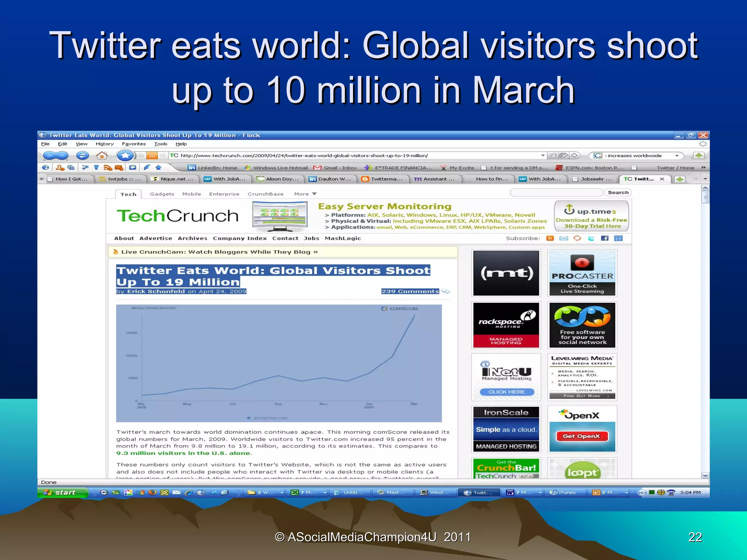Click the TechCrunch search input field

pyautogui.click(x=556, y=192)
